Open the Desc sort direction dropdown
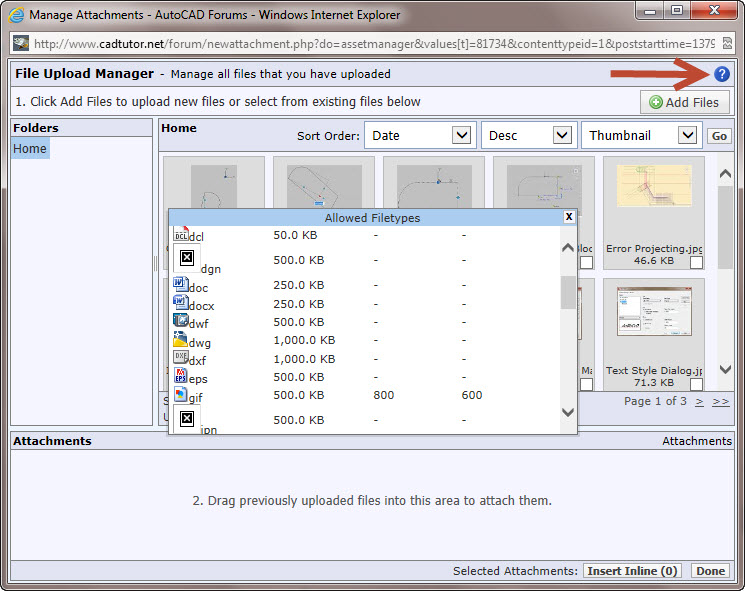The width and height of the screenshot is (745, 591). (529, 135)
